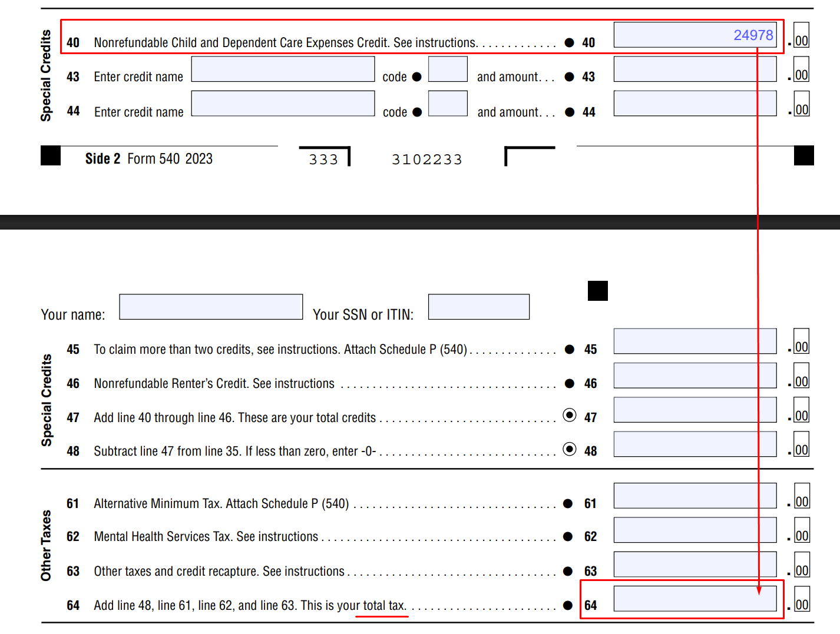Click the text 'Nonrefundable Child and Dependent Care Expenses Credit'
Viewport: 840px width, 634px height.
(x=242, y=42)
